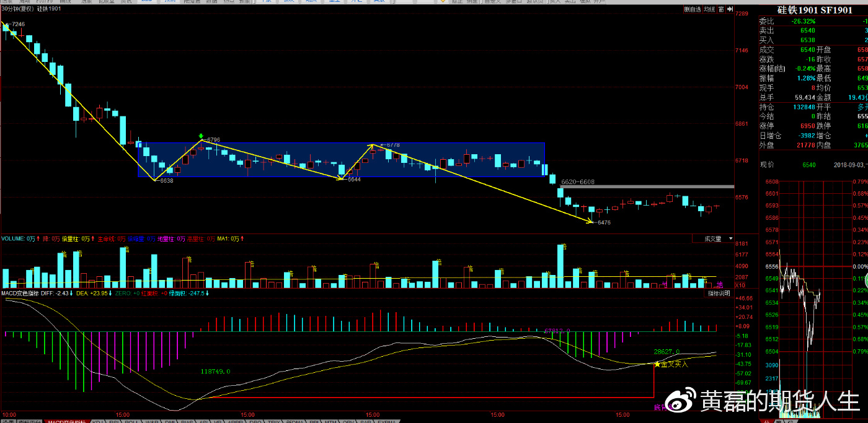Click the 外盘 value 21770

tap(806, 146)
